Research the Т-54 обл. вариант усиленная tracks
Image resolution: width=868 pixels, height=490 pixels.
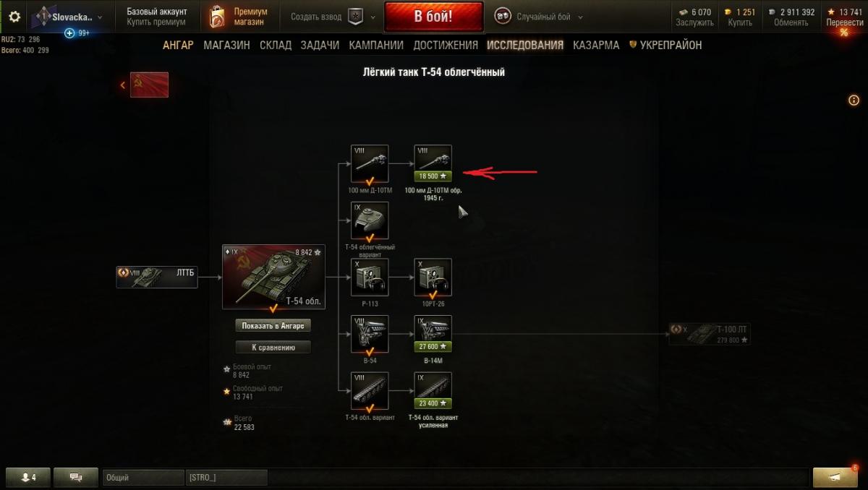[433, 391]
